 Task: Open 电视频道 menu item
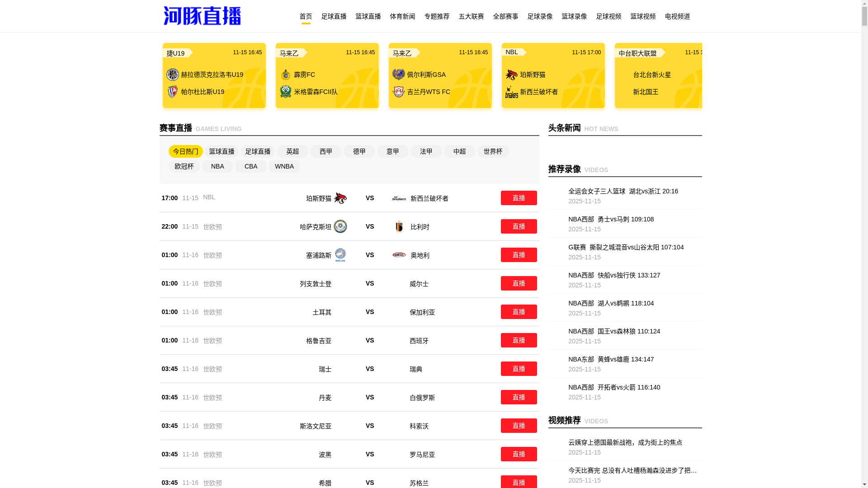(677, 16)
